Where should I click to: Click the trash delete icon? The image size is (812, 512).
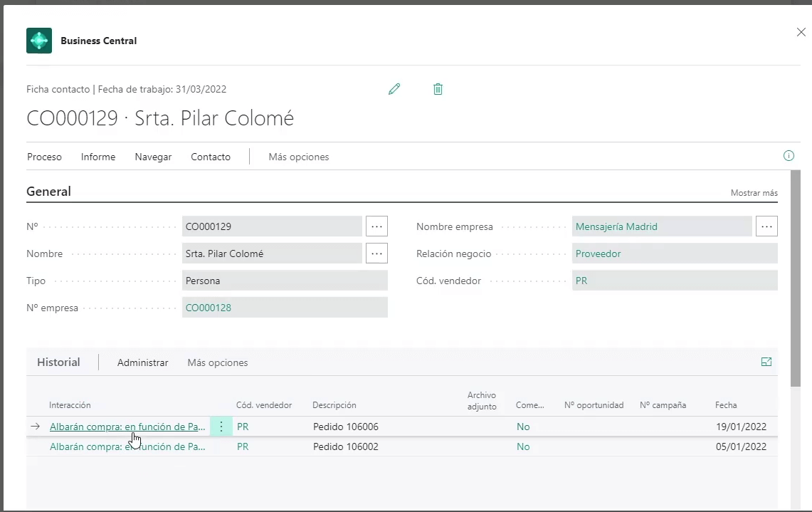pyautogui.click(x=438, y=89)
